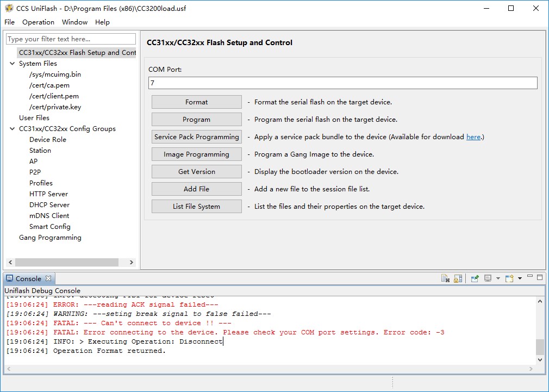Minimize the Console panel

pyautogui.click(x=530, y=277)
